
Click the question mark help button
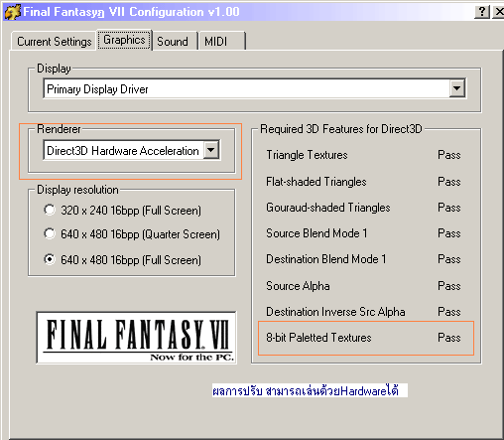coord(482,12)
